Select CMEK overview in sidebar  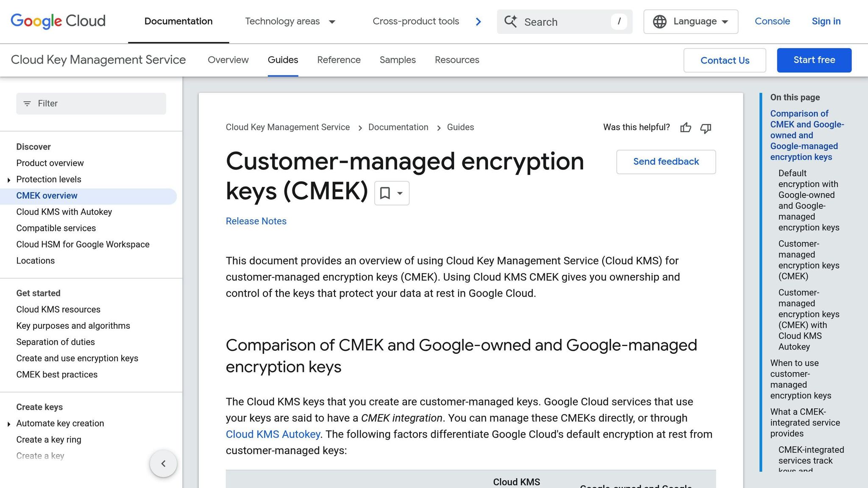tap(88, 196)
